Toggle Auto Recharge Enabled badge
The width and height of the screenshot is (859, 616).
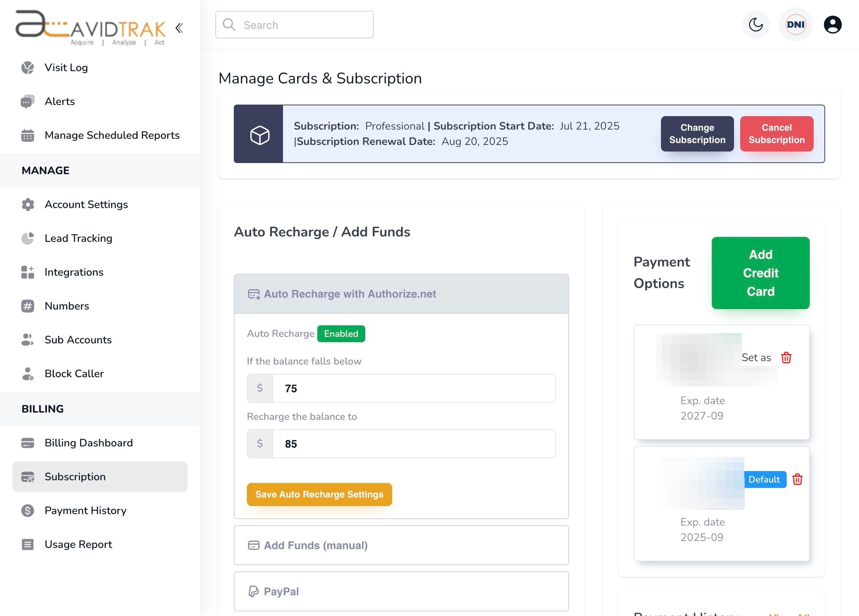(341, 333)
